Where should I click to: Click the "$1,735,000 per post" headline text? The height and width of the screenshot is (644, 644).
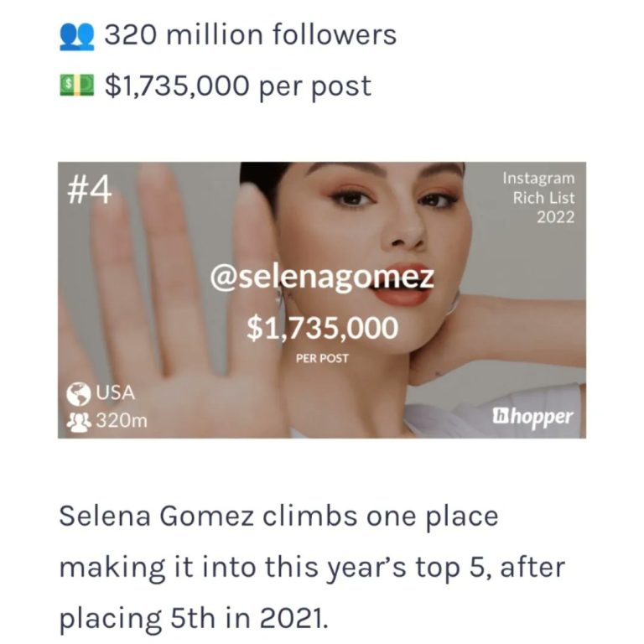click(237, 85)
